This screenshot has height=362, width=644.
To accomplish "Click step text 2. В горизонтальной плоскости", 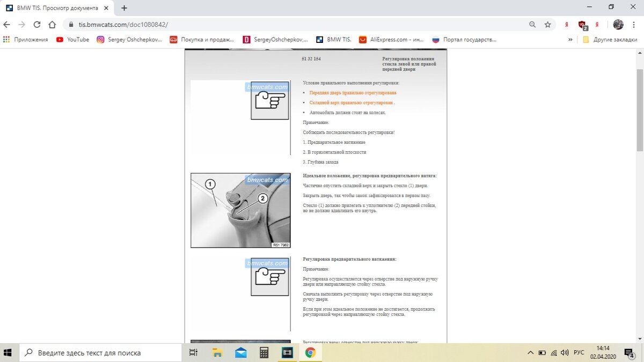I will [x=334, y=152].
